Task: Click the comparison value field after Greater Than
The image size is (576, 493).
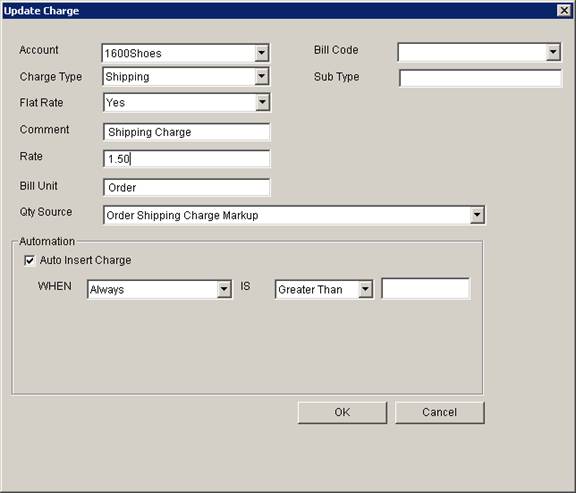Action: [x=426, y=289]
